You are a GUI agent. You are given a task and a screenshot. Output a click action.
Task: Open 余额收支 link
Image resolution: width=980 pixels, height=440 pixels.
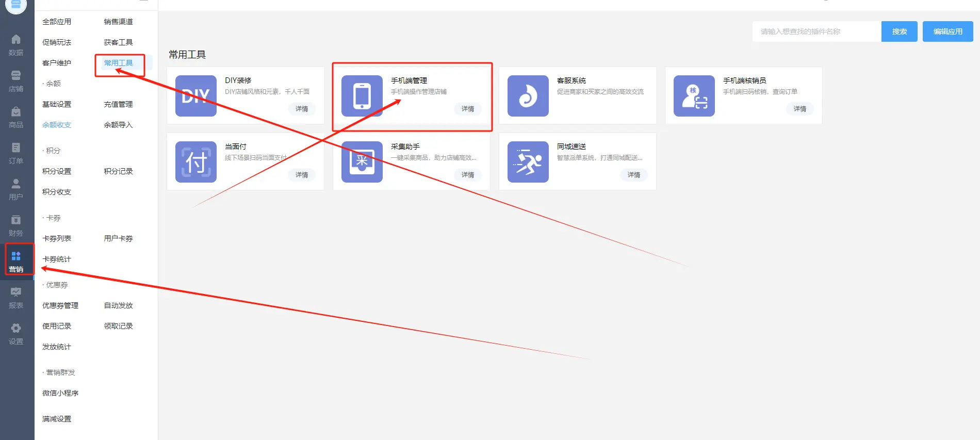click(x=57, y=125)
